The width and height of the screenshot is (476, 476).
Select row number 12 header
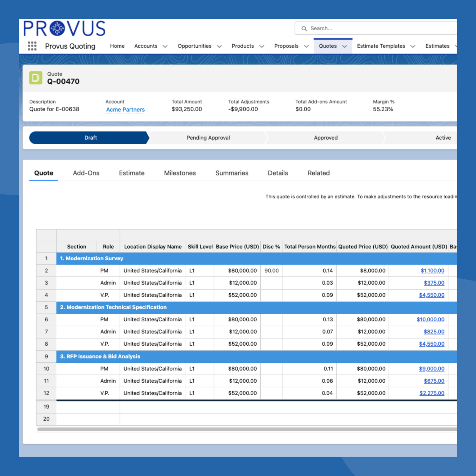[46, 393]
